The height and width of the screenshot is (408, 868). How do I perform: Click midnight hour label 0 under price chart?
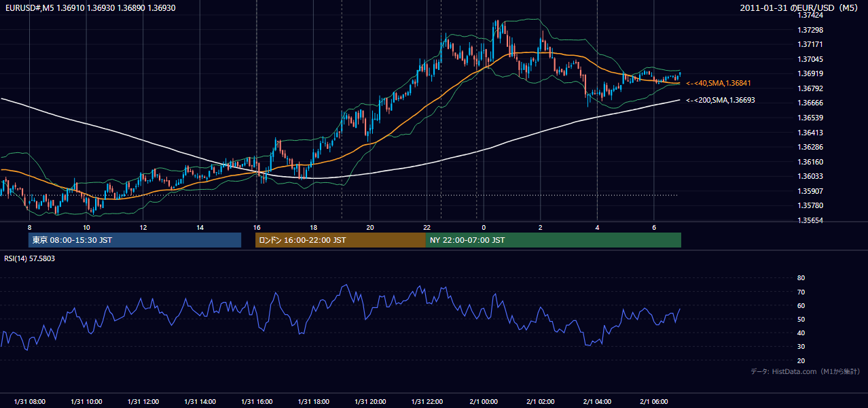[x=484, y=227]
